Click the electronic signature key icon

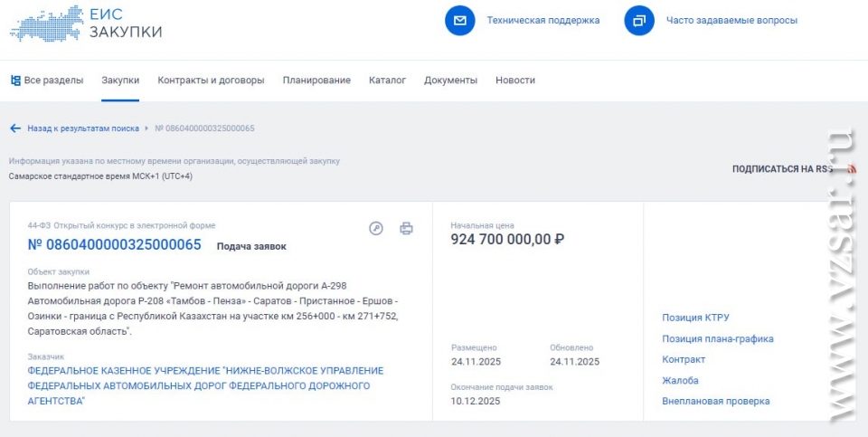coord(376,229)
